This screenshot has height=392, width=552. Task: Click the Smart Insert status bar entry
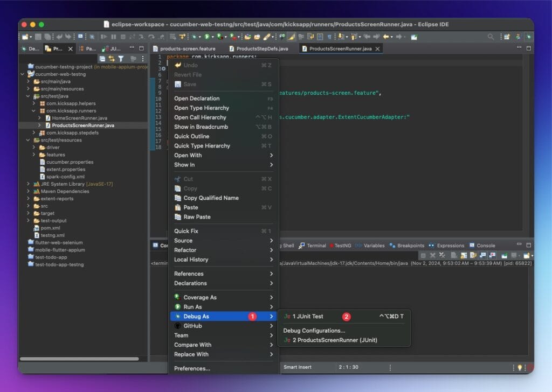pos(298,367)
